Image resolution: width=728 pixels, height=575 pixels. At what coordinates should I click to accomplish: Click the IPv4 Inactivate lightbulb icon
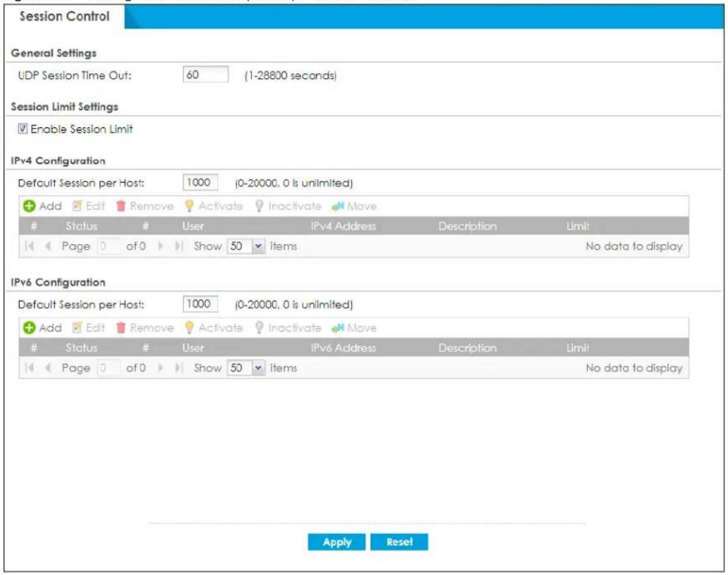(259, 206)
